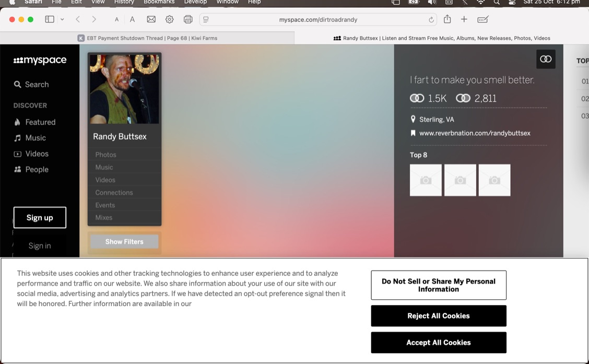Open Spotlight search in menu bar
Image resolution: width=589 pixels, height=364 pixels.
click(x=497, y=2)
